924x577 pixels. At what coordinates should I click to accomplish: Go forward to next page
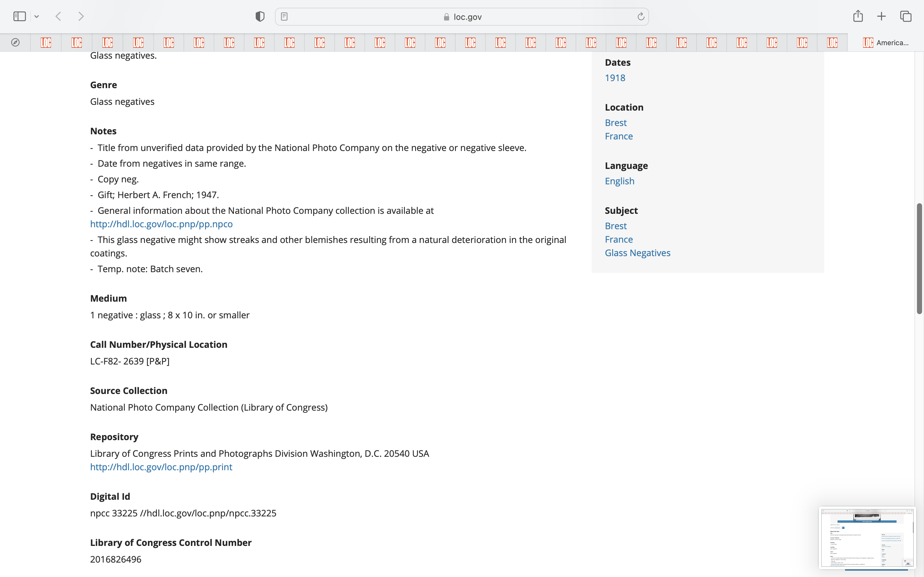[x=81, y=16]
